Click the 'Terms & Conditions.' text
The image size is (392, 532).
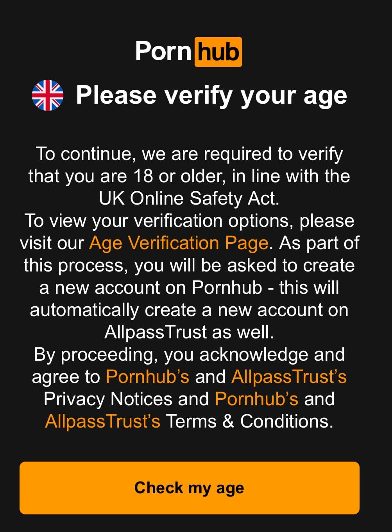[x=250, y=421]
